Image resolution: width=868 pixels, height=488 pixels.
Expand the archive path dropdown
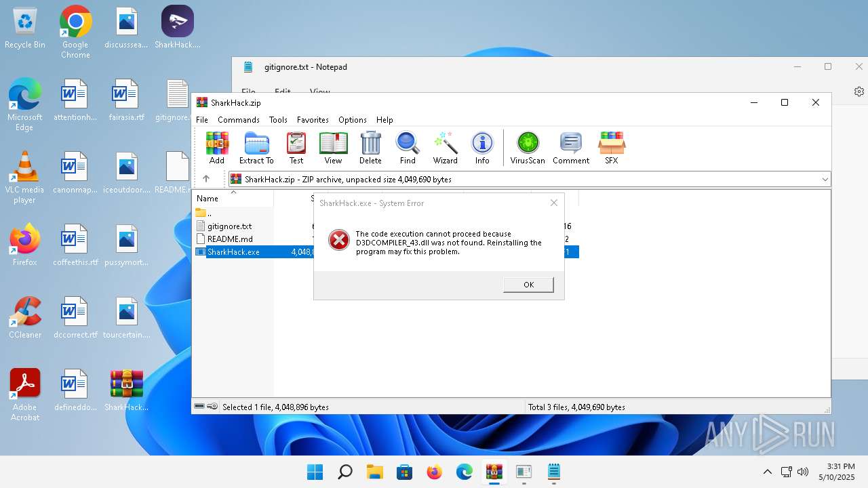[825, 180]
